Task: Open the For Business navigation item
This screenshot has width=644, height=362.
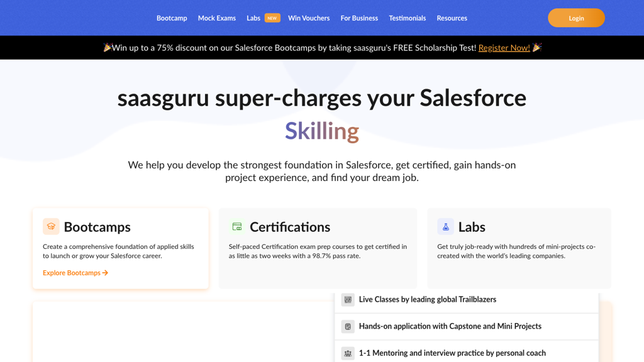Action: [x=359, y=18]
